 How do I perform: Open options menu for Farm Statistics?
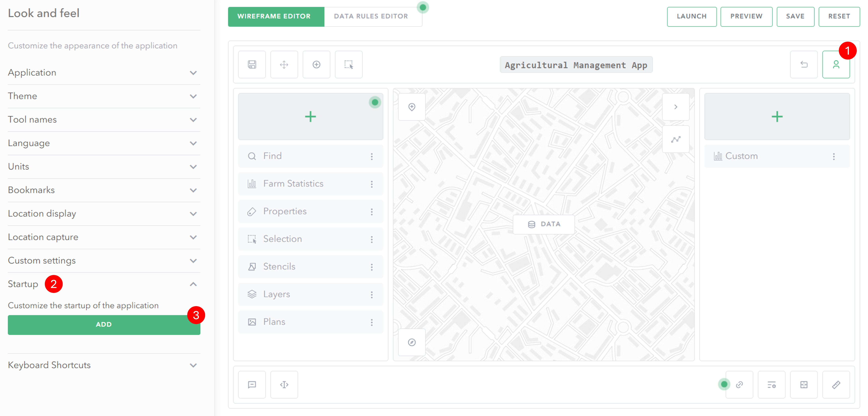click(x=372, y=184)
